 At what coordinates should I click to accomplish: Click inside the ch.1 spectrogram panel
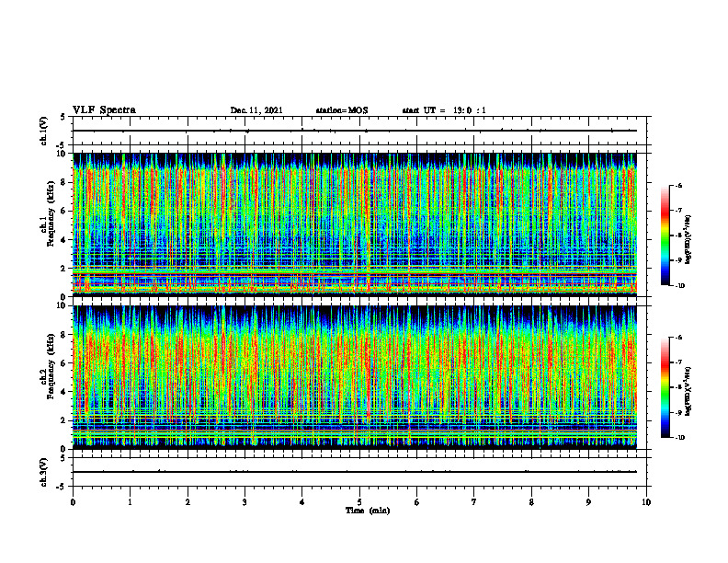[355, 224]
